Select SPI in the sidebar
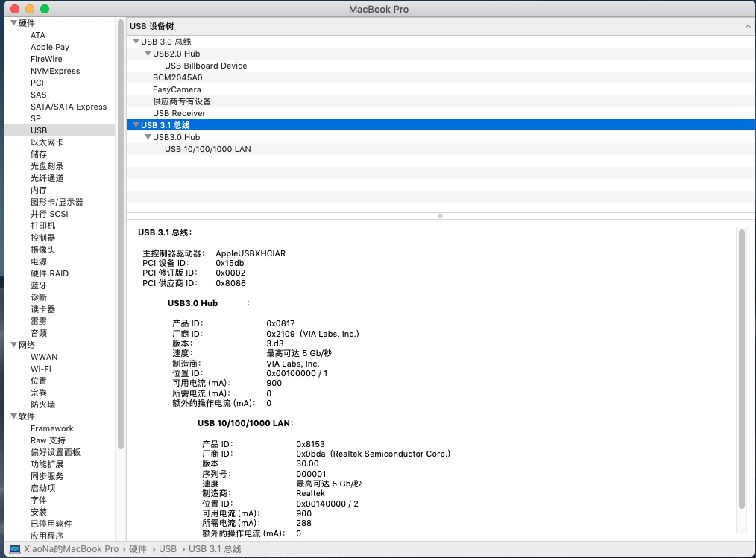The height and width of the screenshot is (558, 756). pos(37,118)
